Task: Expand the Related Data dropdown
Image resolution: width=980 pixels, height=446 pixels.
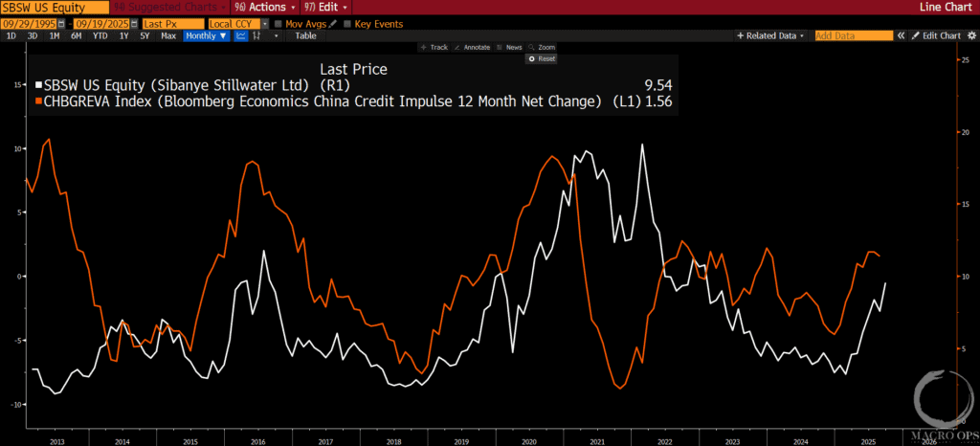Action: 770,35
